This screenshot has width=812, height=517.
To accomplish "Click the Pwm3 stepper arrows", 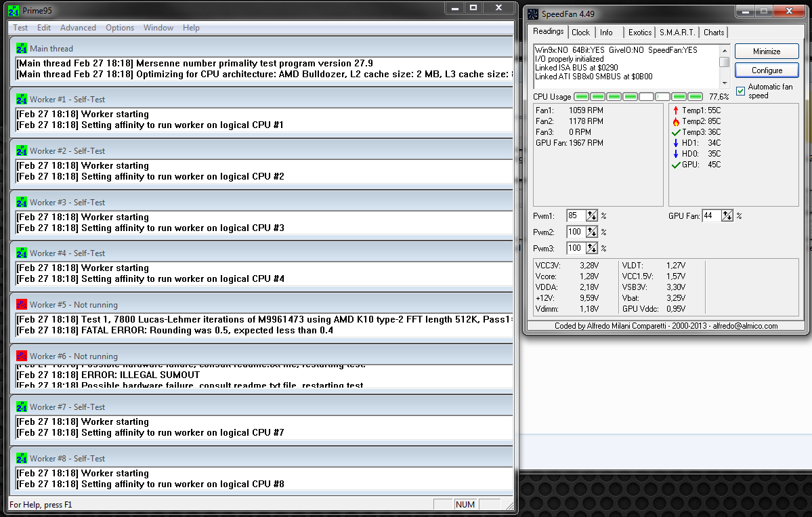I will tap(592, 248).
